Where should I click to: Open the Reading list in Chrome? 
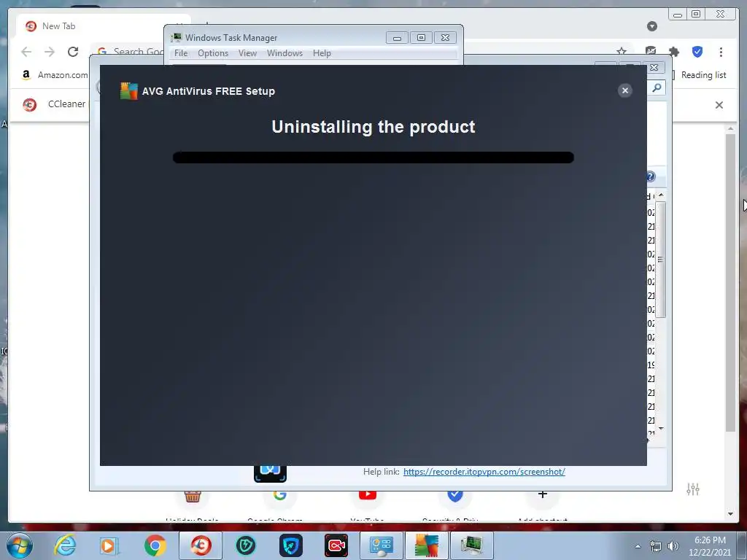[700, 75]
